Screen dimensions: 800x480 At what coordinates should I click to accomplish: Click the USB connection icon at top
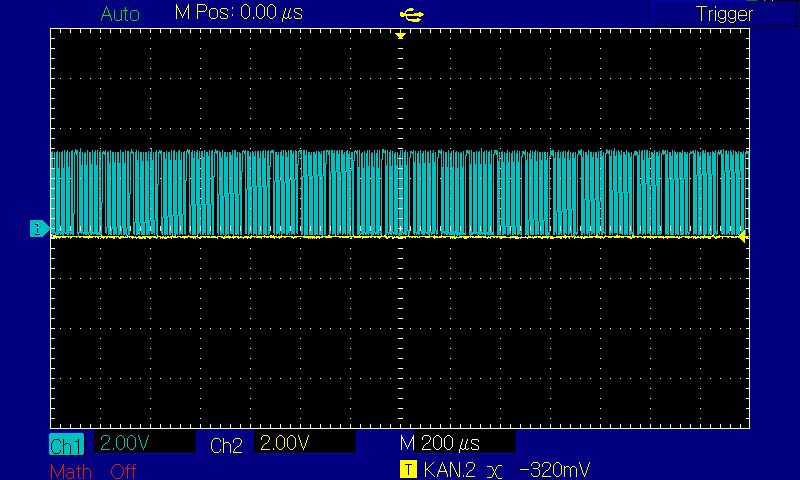(411, 15)
